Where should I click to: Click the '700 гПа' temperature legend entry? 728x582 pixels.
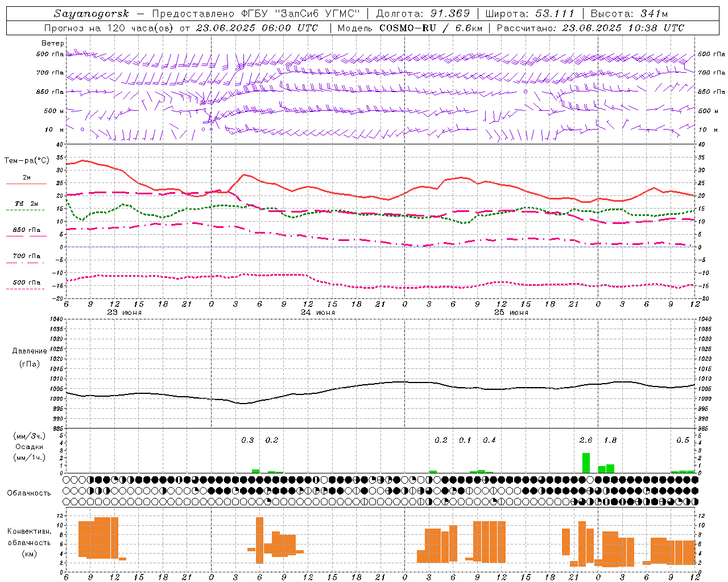pyautogui.click(x=26, y=256)
